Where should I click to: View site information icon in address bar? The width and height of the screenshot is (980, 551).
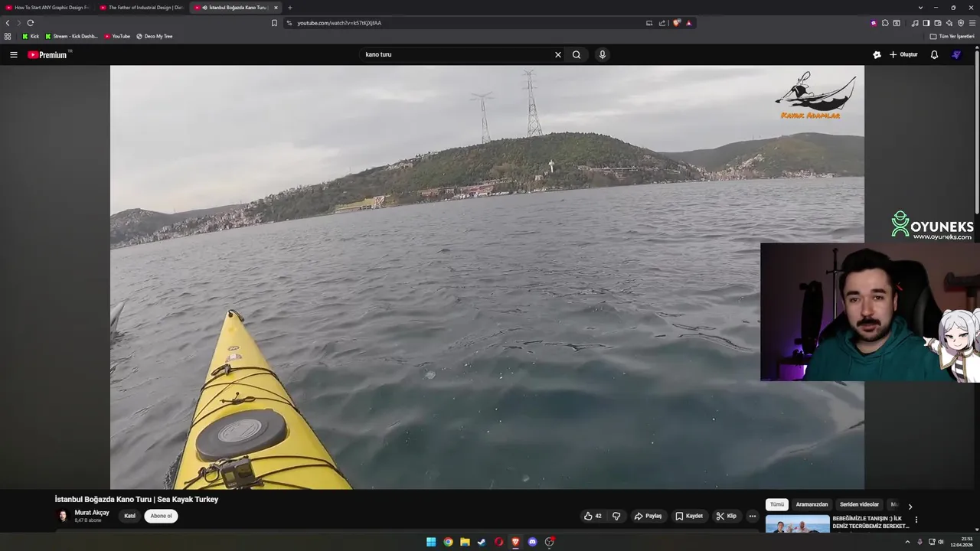[x=289, y=23]
